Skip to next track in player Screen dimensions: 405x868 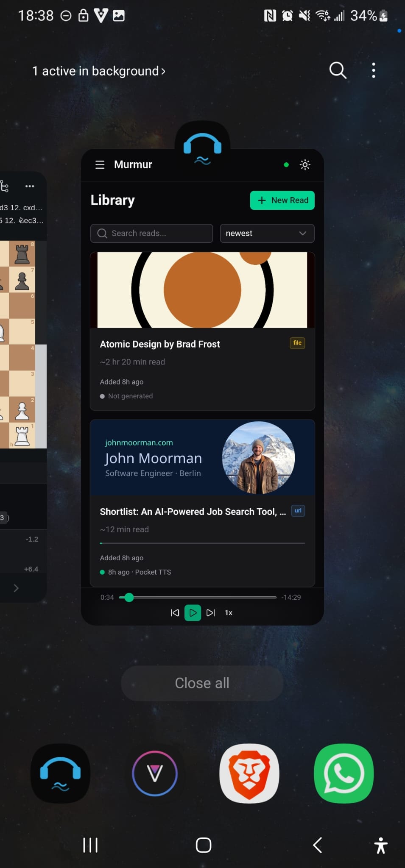[210, 613]
